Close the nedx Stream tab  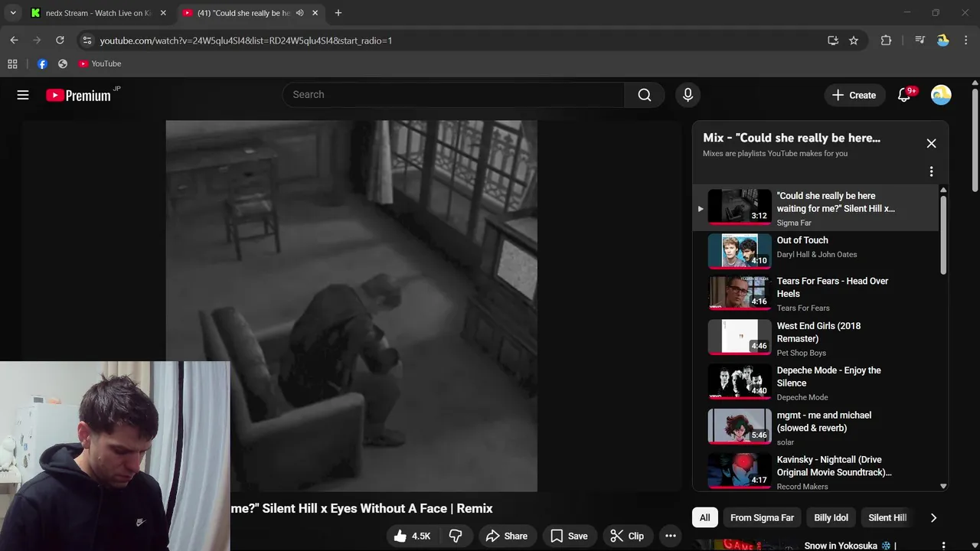pyautogui.click(x=163, y=13)
